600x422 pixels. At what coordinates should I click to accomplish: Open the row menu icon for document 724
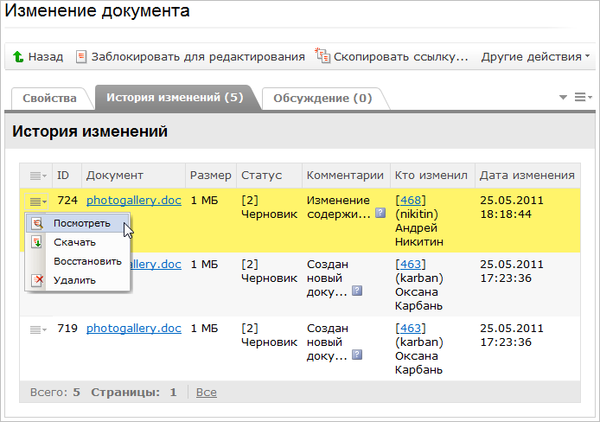pos(37,201)
